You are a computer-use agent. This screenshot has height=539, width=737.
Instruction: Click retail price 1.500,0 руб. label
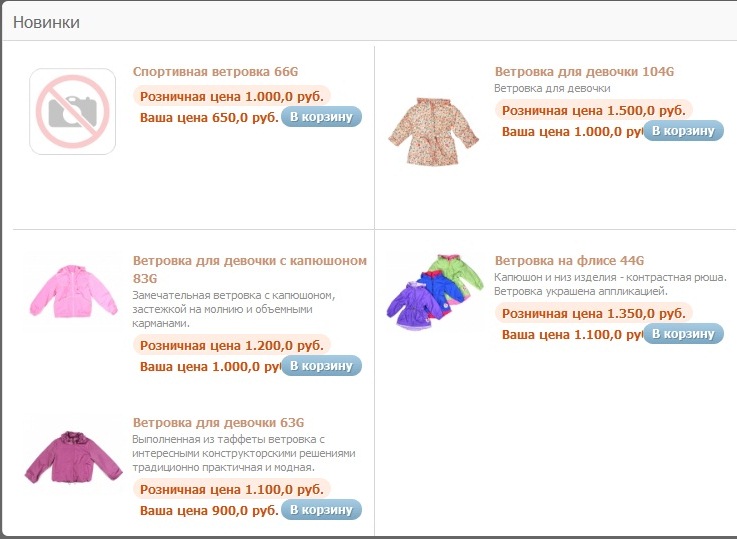click(593, 110)
